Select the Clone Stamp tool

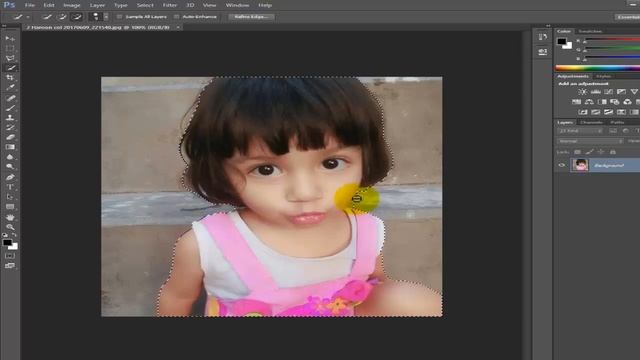point(10,118)
